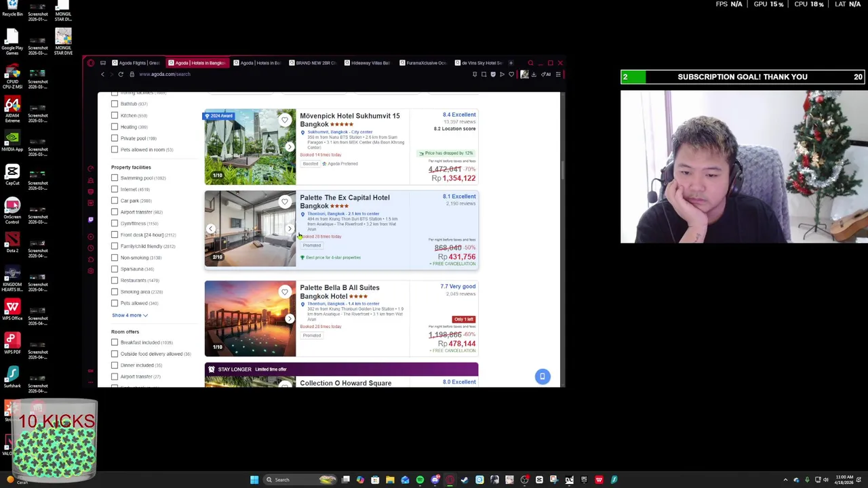
Task: Reload the Agoda page
Action: [x=121, y=75]
